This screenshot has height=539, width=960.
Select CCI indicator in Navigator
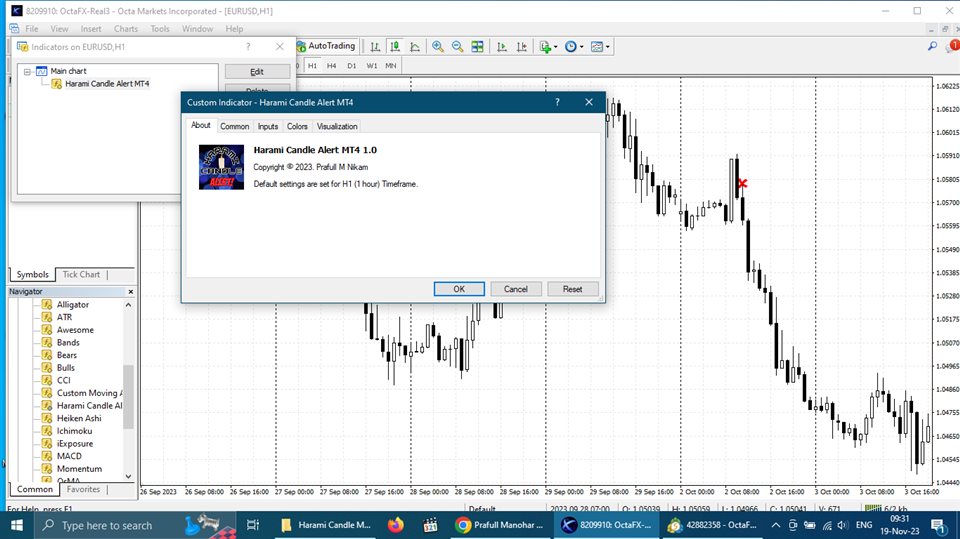coord(64,380)
